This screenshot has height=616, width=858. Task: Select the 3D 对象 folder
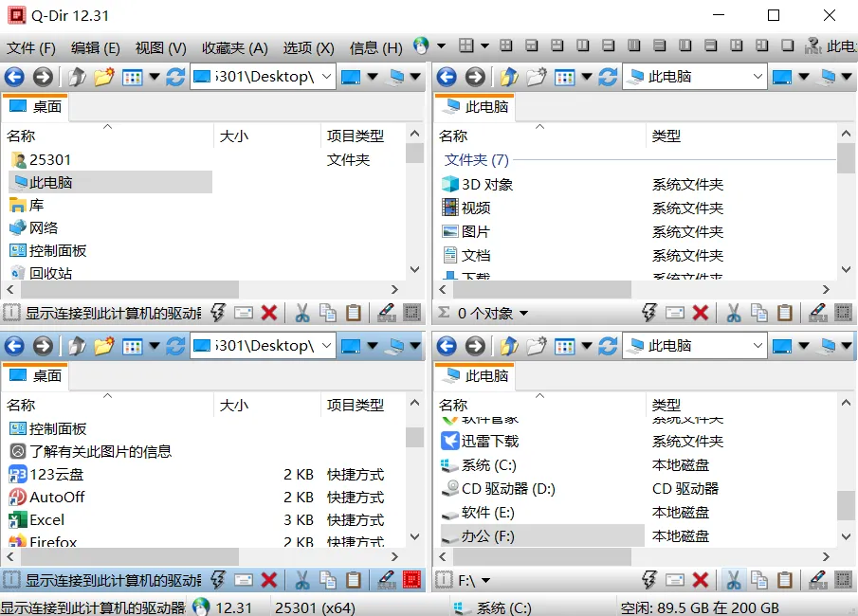point(477,185)
